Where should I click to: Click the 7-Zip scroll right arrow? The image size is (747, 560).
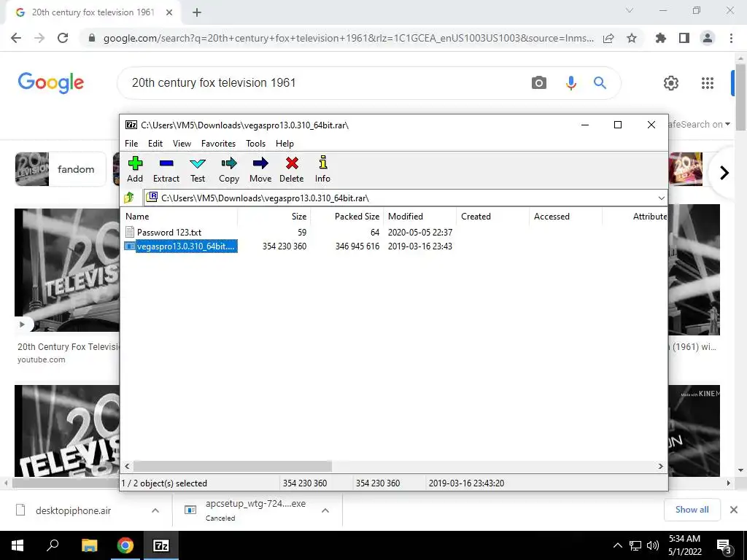tap(660, 466)
